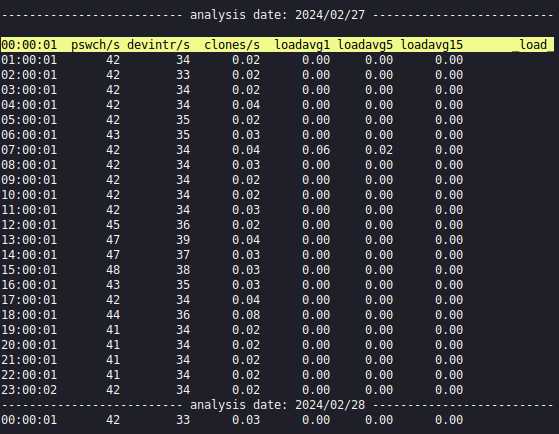Click the 12:00:01 row timestamp
This screenshot has height=434, width=559.
pyautogui.click(x=29, y=225)
